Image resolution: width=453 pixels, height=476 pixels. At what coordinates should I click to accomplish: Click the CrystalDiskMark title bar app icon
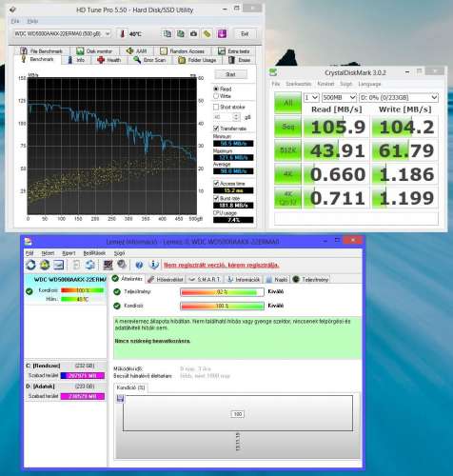pos(273,72)
